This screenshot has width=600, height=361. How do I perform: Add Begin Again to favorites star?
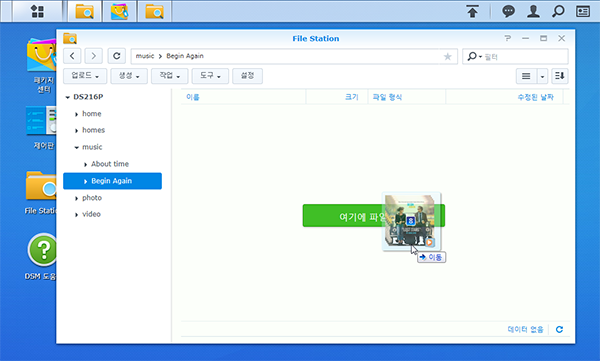point(447,57)
